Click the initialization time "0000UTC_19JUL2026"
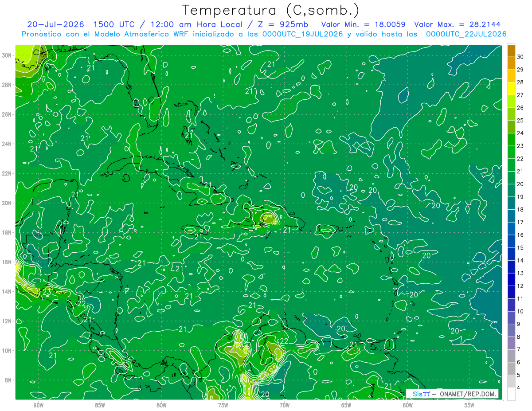The height and width of the screenshot is (411, 532). [302, 34]
